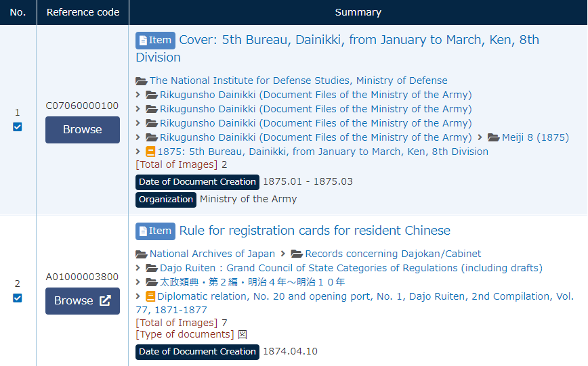Click chevron before Dajo Ruiten regulations entry

[x=138, y=268]
